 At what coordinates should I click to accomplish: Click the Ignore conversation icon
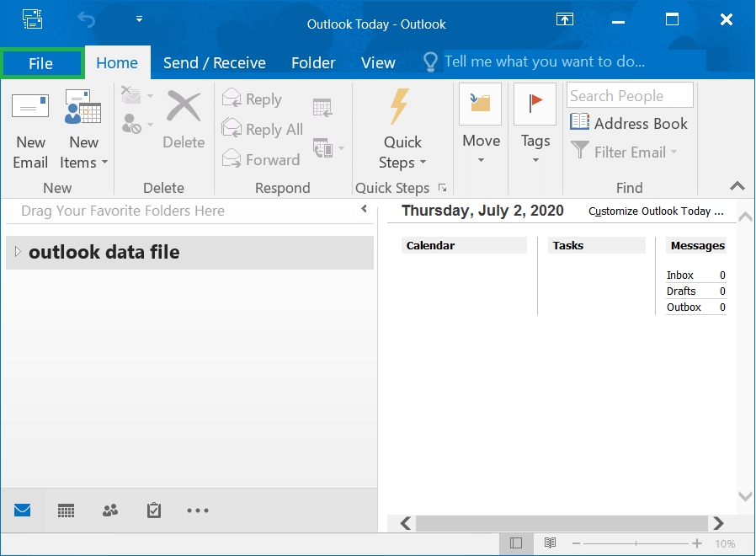tap(131, 95)
